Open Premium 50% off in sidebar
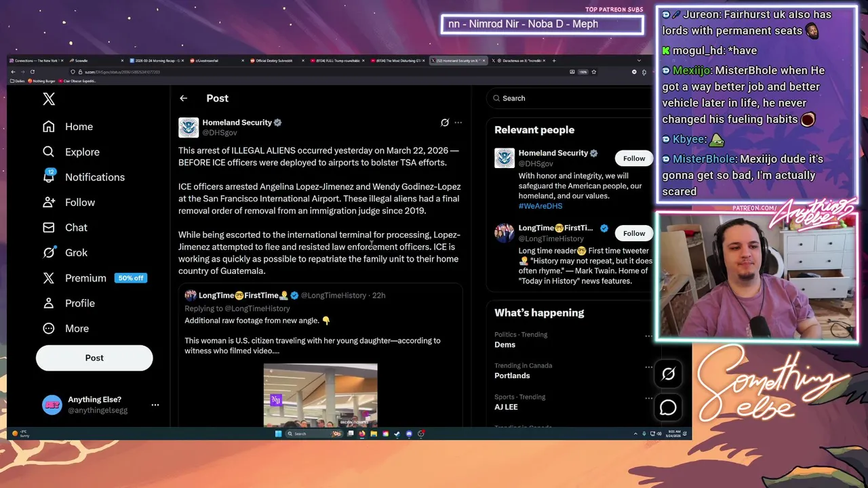The image size is (868, 488). (94, 278)
